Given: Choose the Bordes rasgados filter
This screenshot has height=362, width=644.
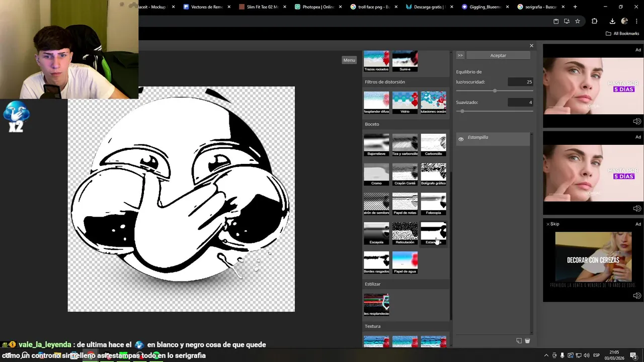Looking at the screenshot, I should coord(376,262).
